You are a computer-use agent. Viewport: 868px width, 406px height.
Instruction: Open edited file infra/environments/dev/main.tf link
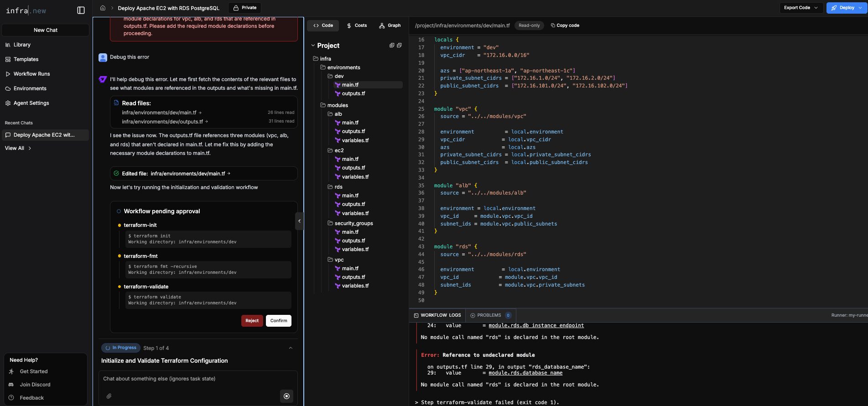190,174
